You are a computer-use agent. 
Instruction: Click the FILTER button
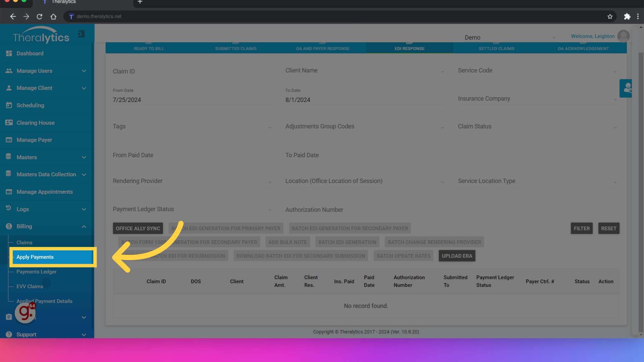(x=581, y=228)
